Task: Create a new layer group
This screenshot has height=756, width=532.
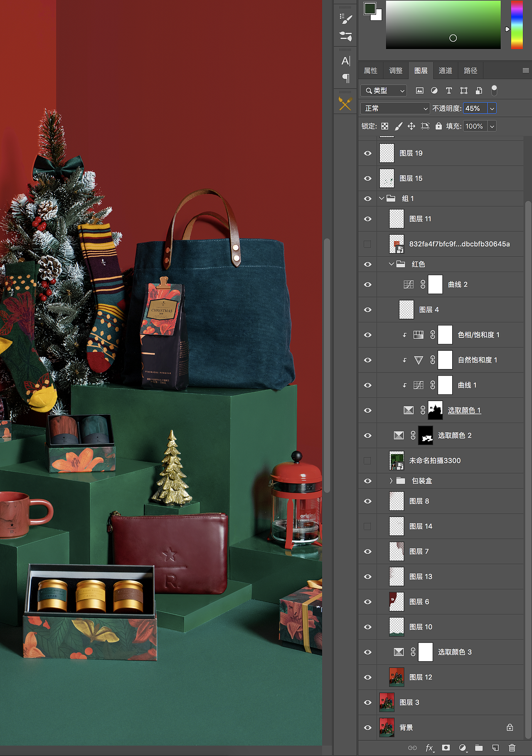Action: point(479,748)
